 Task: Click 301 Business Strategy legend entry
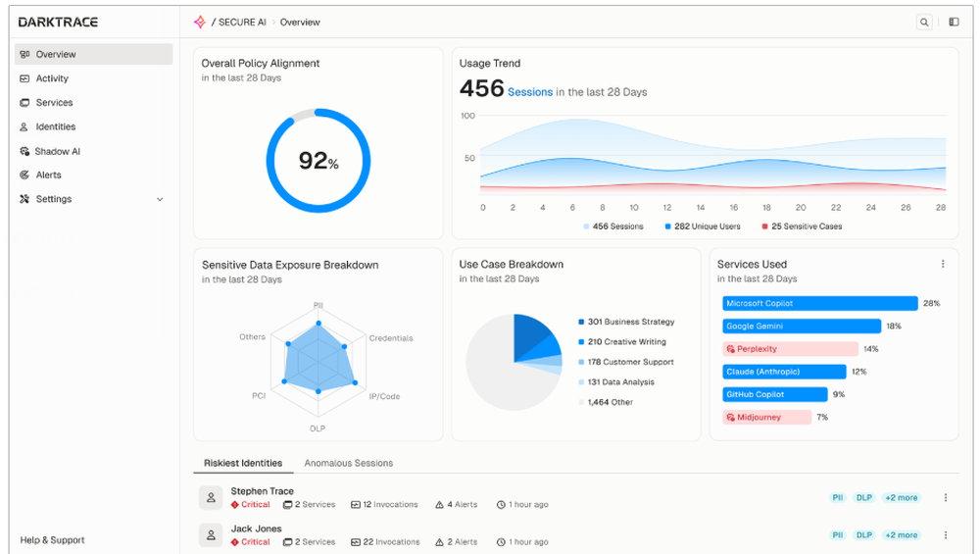(626, 322)
